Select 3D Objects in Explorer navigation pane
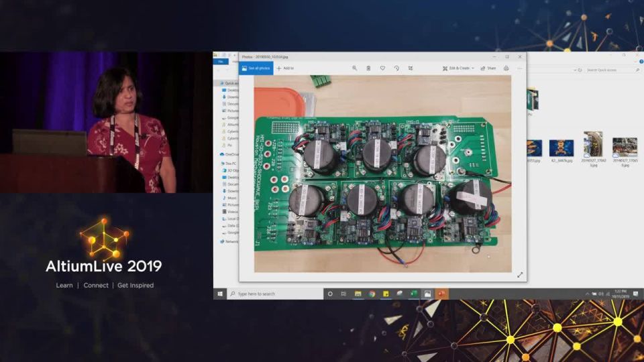 point(230,170)
